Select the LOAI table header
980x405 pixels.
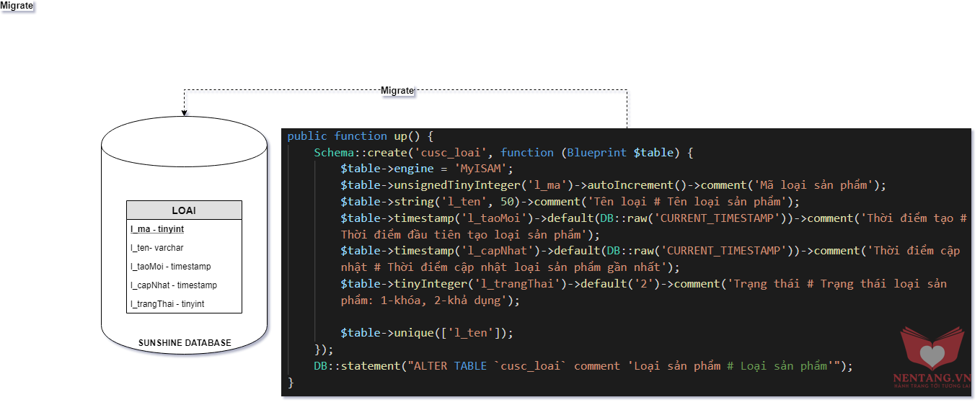tap(184, 210)
